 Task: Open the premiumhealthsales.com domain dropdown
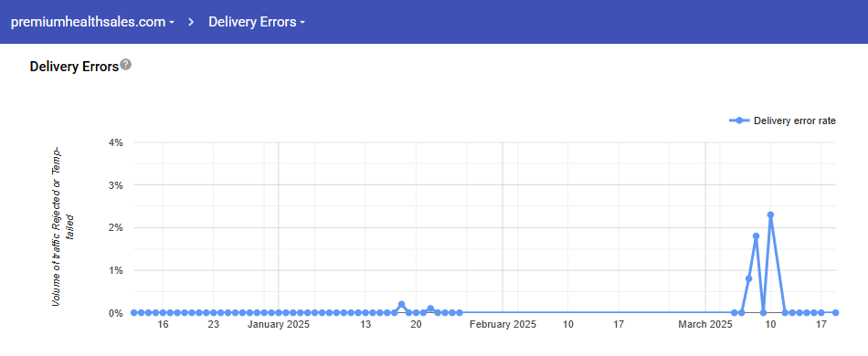click(x=92, y=22)
